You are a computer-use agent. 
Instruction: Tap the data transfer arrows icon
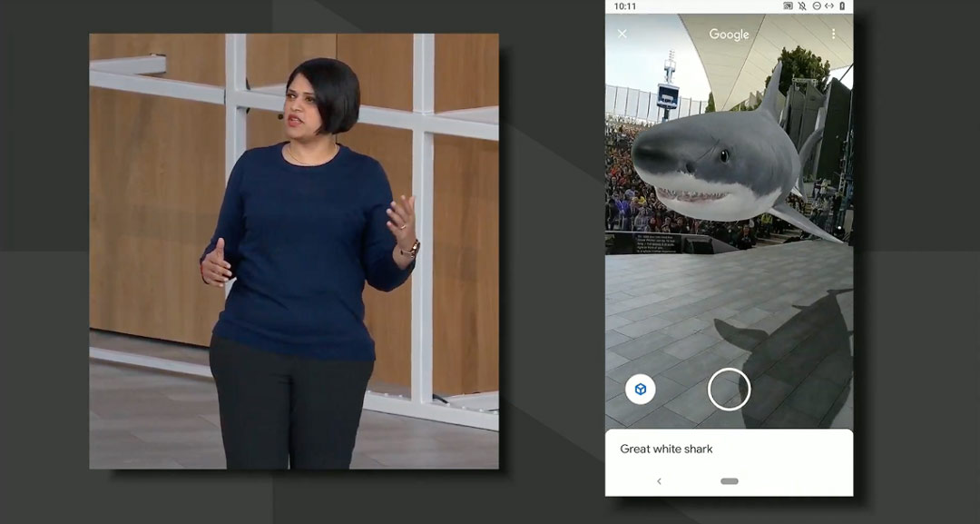click(828, 6)
